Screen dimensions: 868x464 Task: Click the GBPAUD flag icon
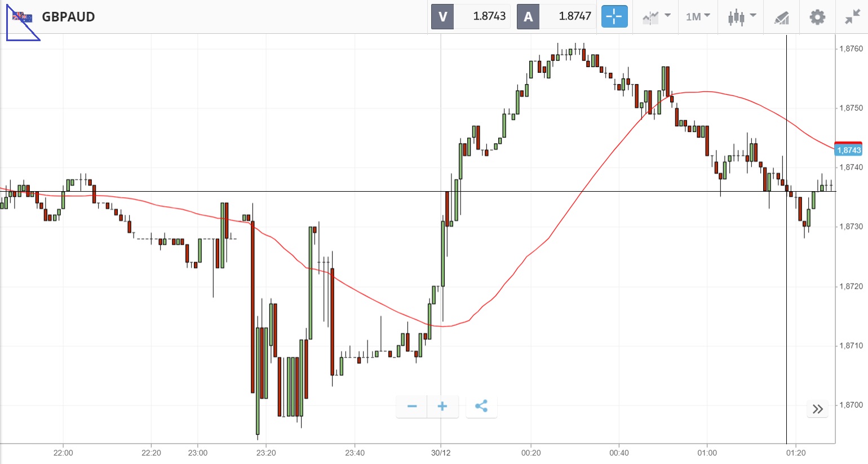tap(23, 17)
